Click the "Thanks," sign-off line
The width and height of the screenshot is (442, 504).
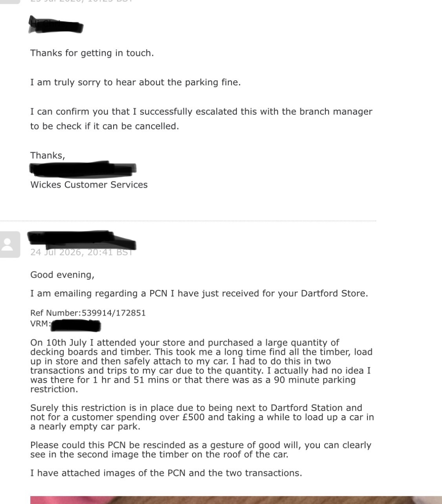48,156
